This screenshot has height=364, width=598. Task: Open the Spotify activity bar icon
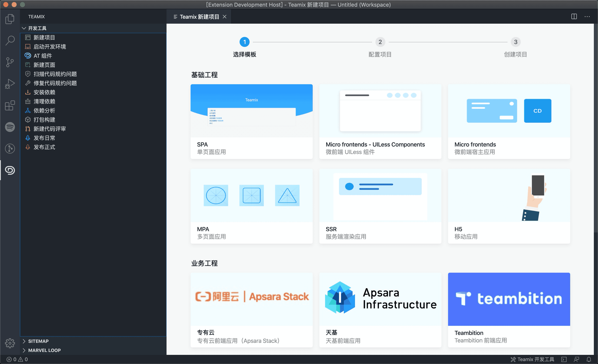click(x=10, y=127)
